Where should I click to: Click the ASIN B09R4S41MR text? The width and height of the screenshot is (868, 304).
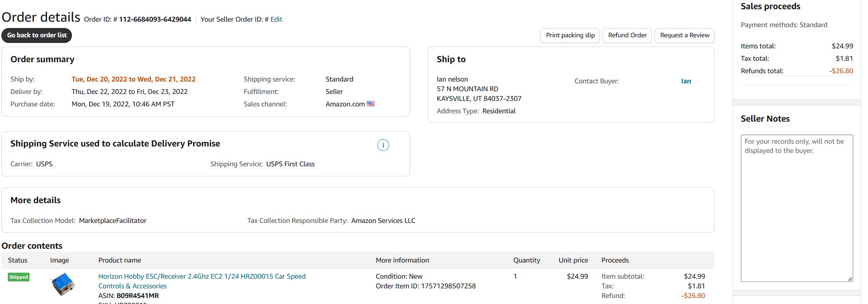pos(137,296)
